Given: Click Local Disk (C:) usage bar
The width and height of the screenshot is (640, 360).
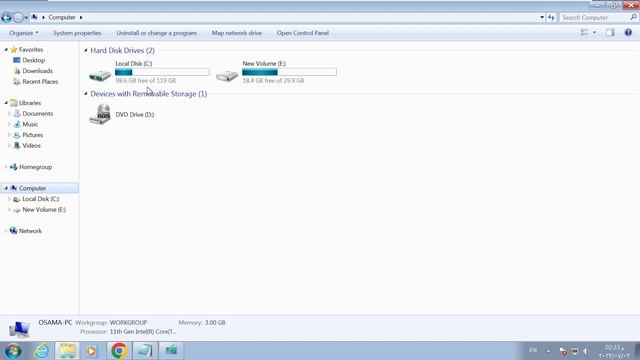Looking at the screenshot, I should tap(162, 72).
